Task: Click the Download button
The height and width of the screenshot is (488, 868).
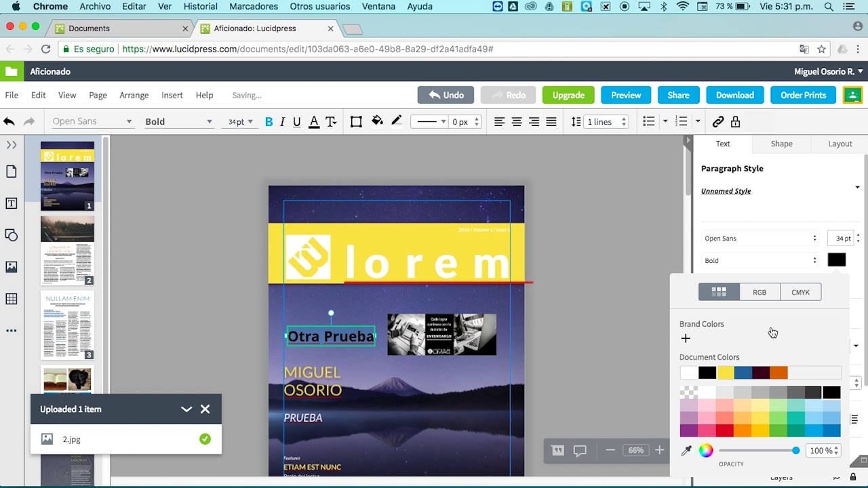Action: pyautogui.click(x=734, y=95)
